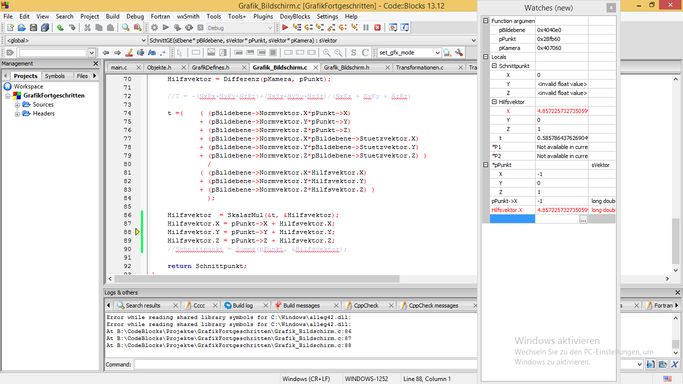Click the Run green play icon

[166, 28]
